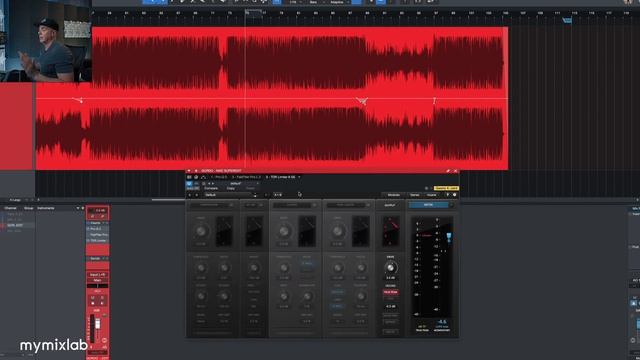Click the blue meter range handle
The height and width of the screenshot is (360, 640).
[x=449, y=238]
